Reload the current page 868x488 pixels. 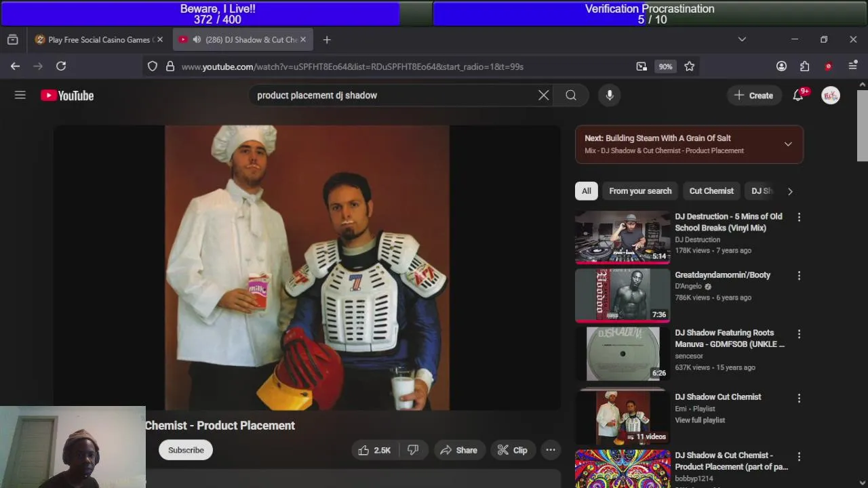coord(61,66)
